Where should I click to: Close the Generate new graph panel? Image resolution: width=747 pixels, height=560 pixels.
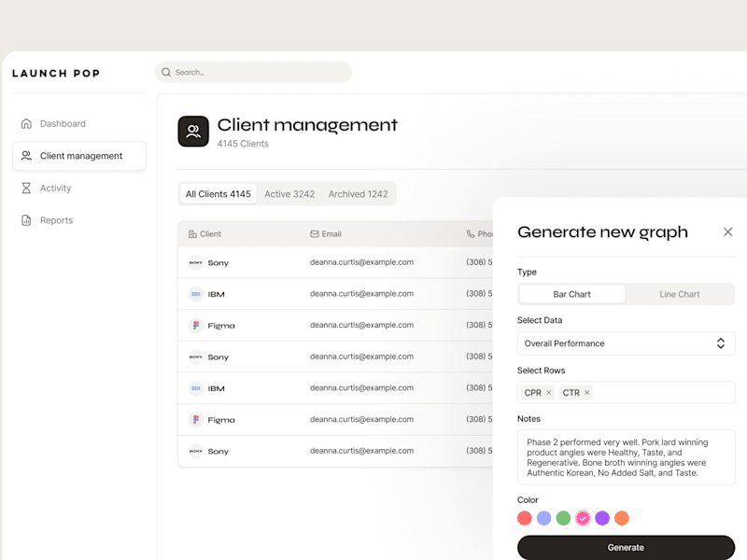pos(727,231)
